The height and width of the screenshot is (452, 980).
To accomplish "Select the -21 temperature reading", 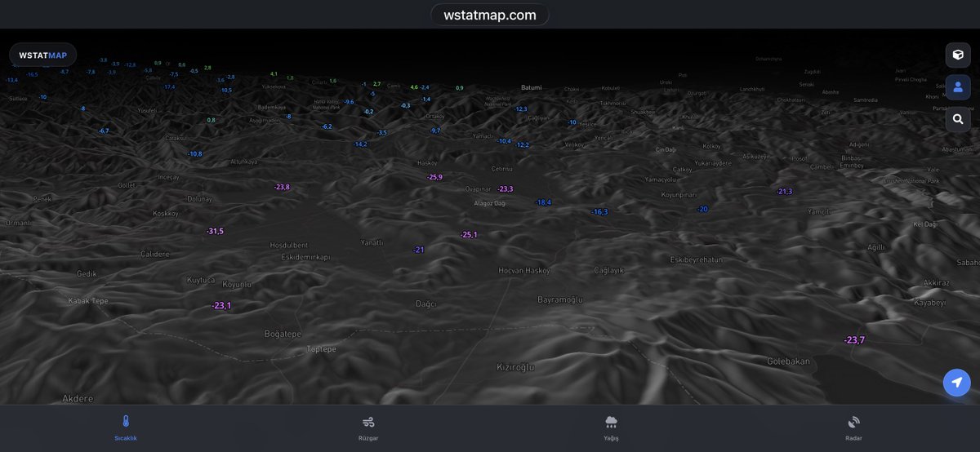I will [419, 250].
